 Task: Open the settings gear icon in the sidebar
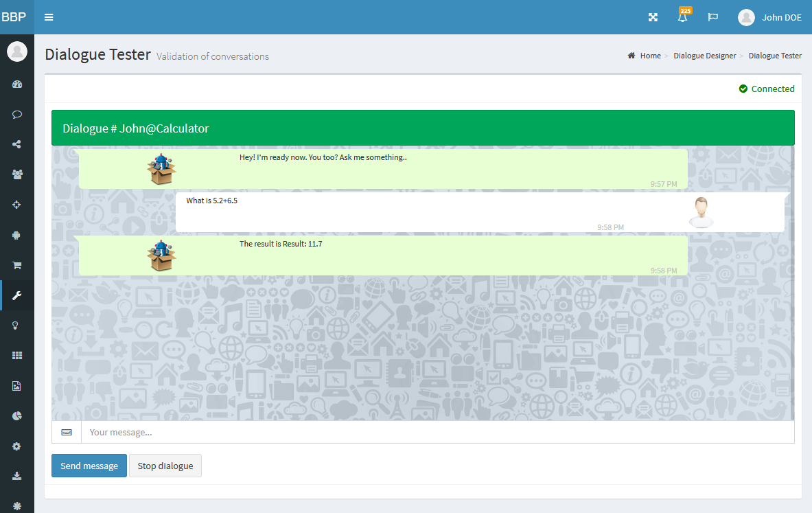click(17, 446)
